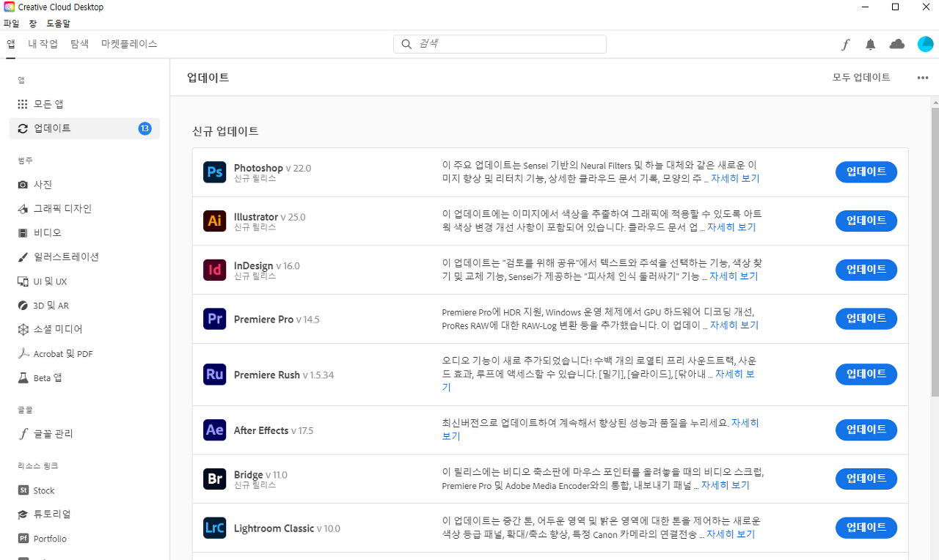939x560 pixels.
Task: Open the 창 menu
Action: click(x=32, y=23)
